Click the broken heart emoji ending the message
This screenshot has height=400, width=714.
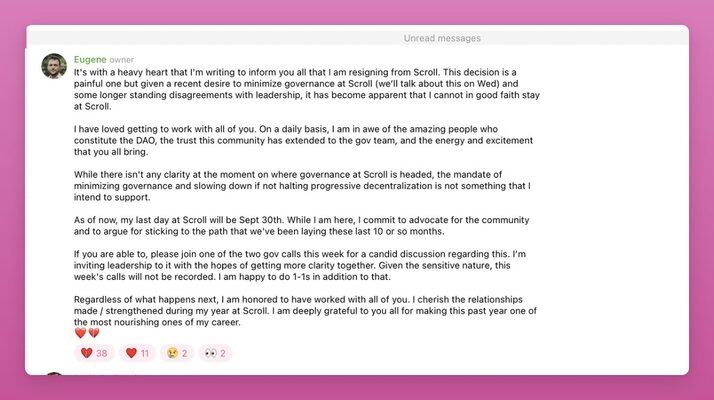[x=94, y=333]
